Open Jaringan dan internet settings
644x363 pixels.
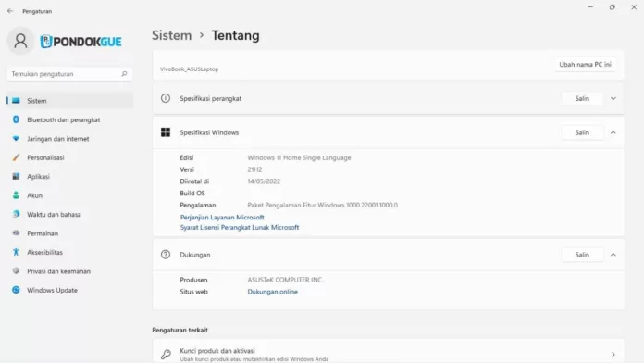click(x=69, y=139)
